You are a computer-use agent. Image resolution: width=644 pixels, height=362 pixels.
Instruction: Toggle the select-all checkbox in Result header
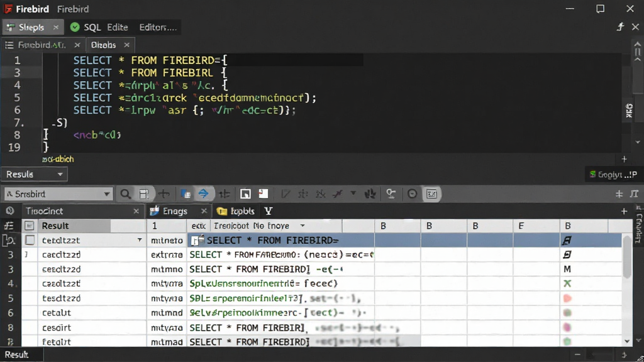click(29, 226)
